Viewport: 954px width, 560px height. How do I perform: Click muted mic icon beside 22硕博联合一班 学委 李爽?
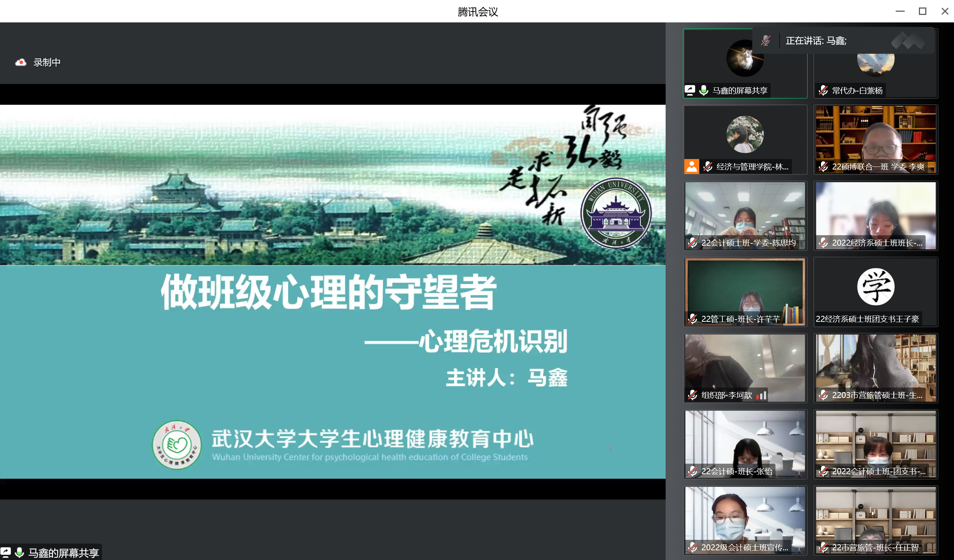[x=823, y=167]
